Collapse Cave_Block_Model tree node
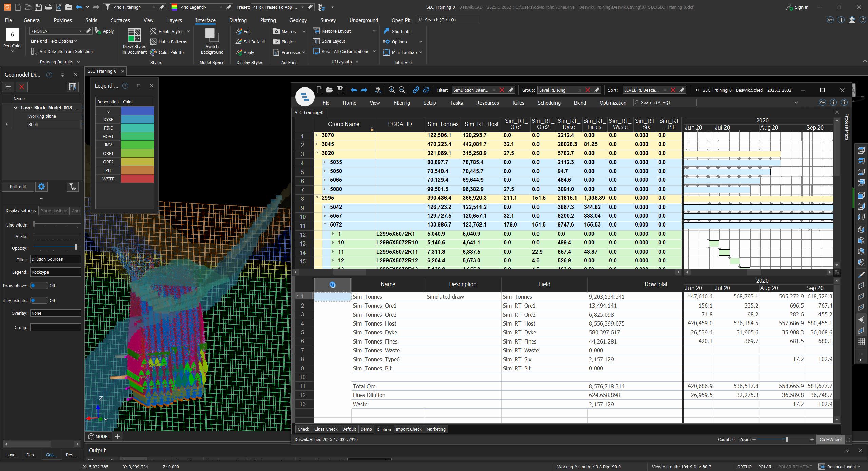This screenshot has width=868, height=471. [16, 107]
